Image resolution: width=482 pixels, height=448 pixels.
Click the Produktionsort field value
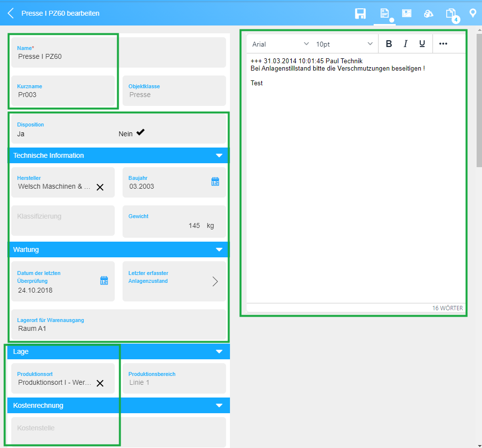[x=54, y=382]
